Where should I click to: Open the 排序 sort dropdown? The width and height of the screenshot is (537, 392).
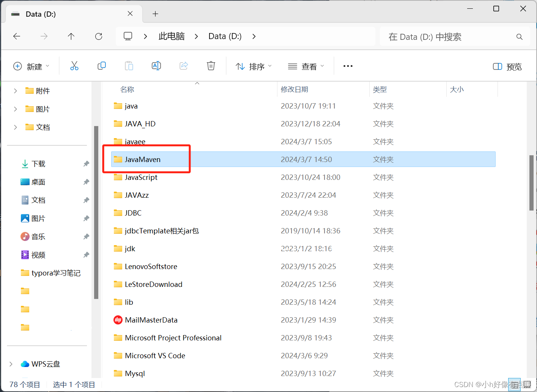(x=254, y=66)
